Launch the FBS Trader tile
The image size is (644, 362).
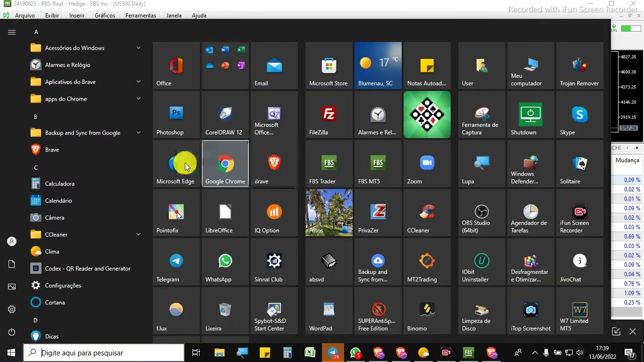point(329,163)
